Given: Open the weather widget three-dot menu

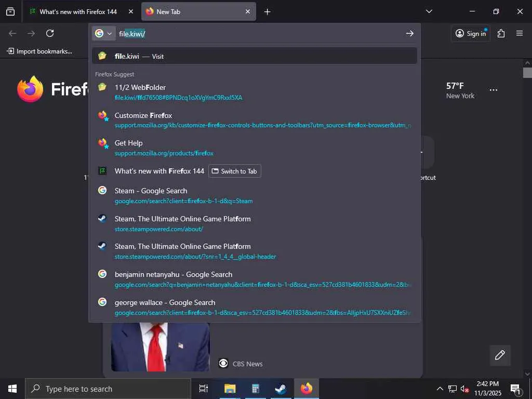Looking at the screenshot, I should pos(494,90).
